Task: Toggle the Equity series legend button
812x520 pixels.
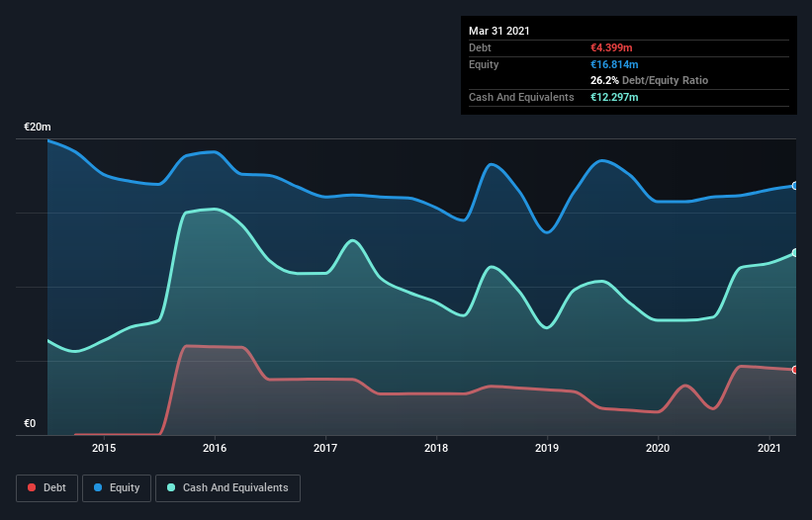Action: click(117, 488)
